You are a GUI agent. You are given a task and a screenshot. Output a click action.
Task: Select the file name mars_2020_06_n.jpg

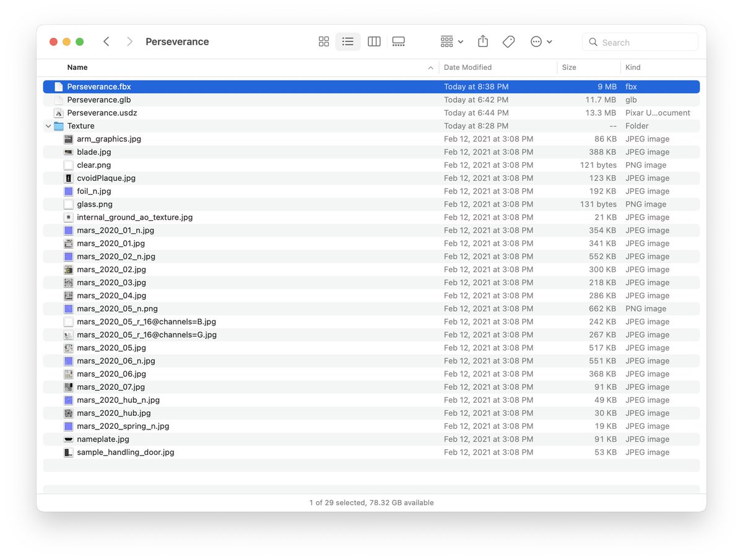pos(116,361)
